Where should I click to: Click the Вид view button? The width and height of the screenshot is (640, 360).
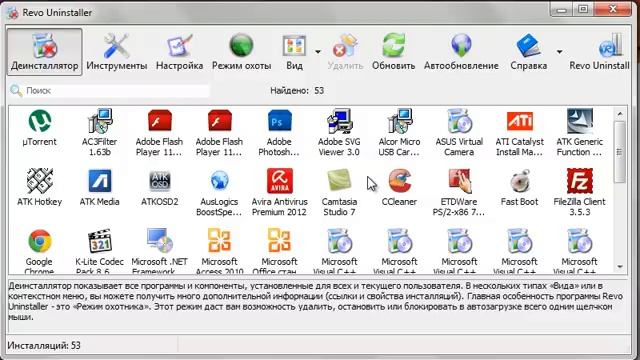coord(294,51)
